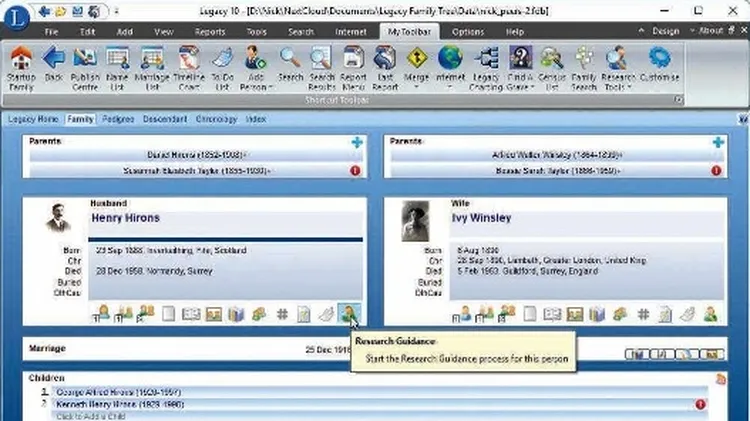Viewport: 750px width, 421px height.
Task: View alert on Kenneth Henry Hirons row
Action: coord(700,404)
